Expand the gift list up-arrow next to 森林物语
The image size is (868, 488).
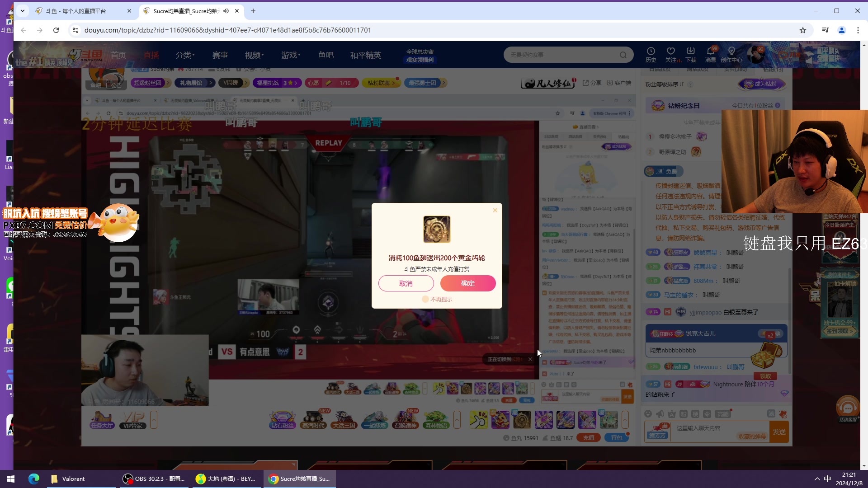(457, 420)
